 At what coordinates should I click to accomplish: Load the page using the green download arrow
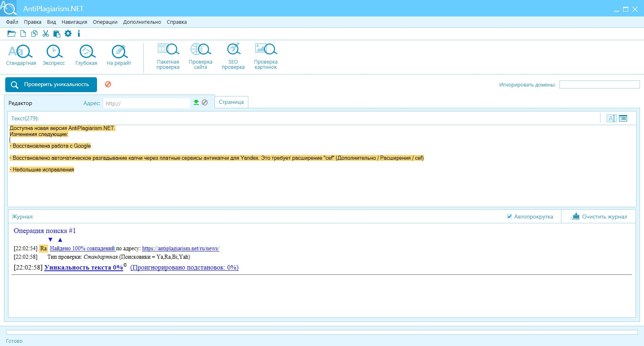click(196, 103)
